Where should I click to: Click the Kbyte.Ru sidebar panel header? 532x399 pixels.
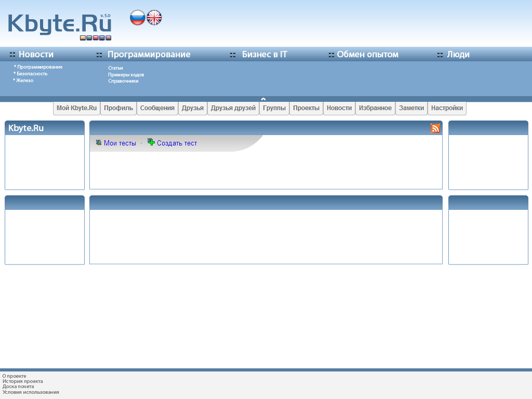click(x=45, y=128)
